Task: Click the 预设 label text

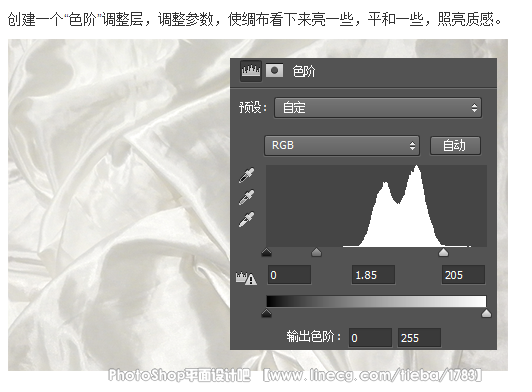Action: tap(253, 108)
